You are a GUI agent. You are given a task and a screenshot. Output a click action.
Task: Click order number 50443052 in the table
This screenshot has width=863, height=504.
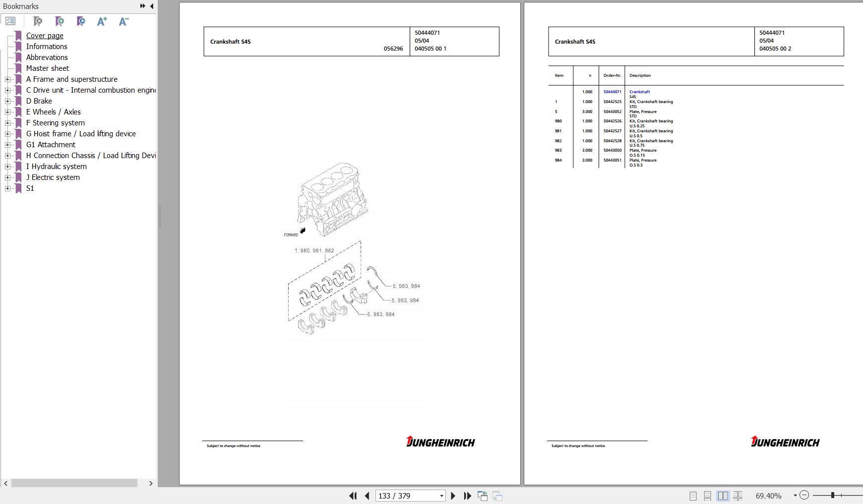click(x=612, y=112)
